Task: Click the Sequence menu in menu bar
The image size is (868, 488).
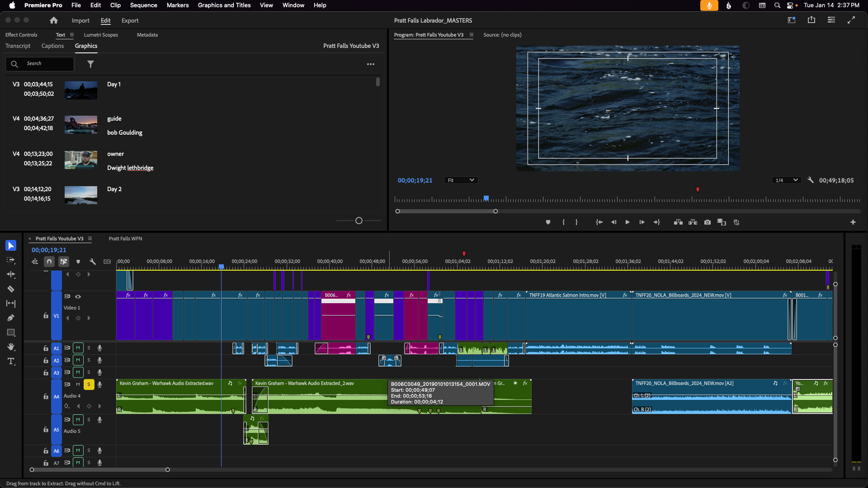Action: point(143,5)
